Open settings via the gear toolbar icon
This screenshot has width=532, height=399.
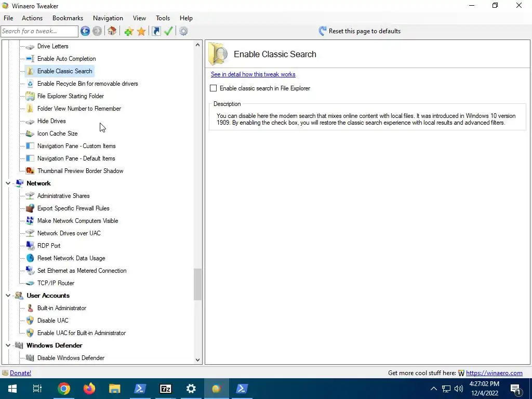(x=183, y=31)
